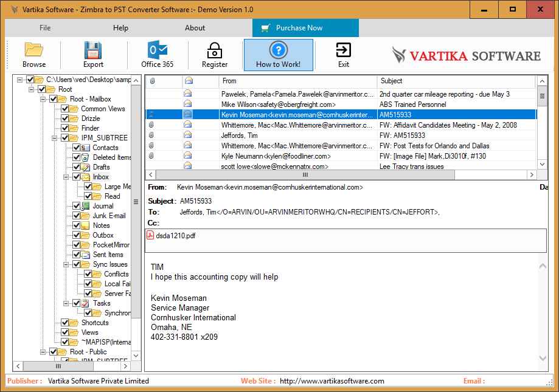Collapse the IPM_SUBTREE node
559x392 pixels.
tap(54, 138)
